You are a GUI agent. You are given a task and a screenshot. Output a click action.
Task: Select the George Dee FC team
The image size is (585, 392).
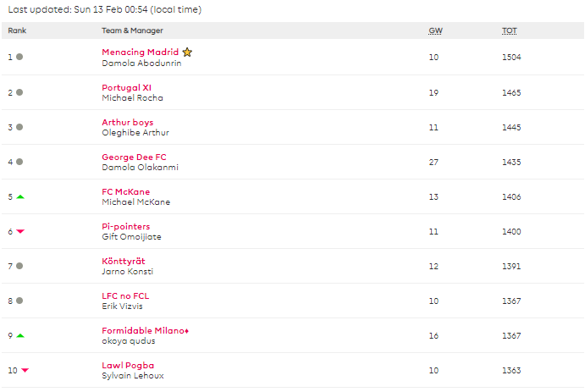tap(134, 157)
